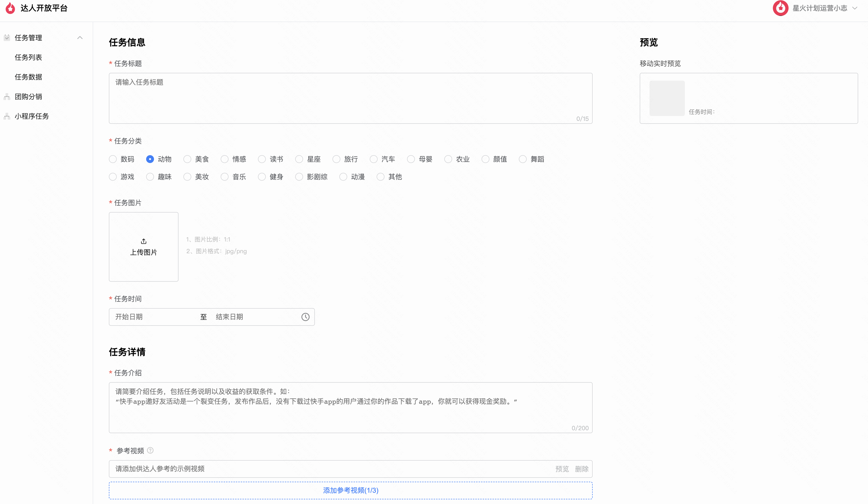Viewport: 868px width, 504px height.
Task: Select the 颜值 category
Action: 494,159
